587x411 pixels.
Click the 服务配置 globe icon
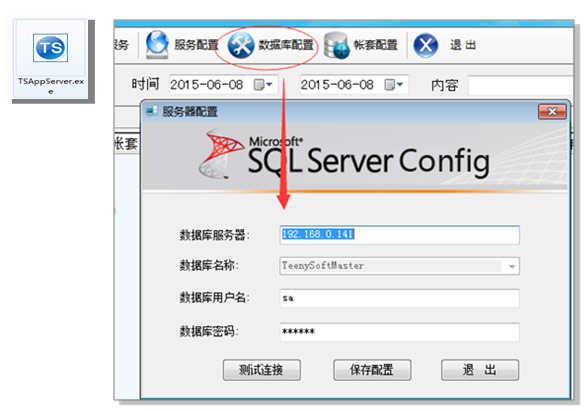[x=157, y=45]
